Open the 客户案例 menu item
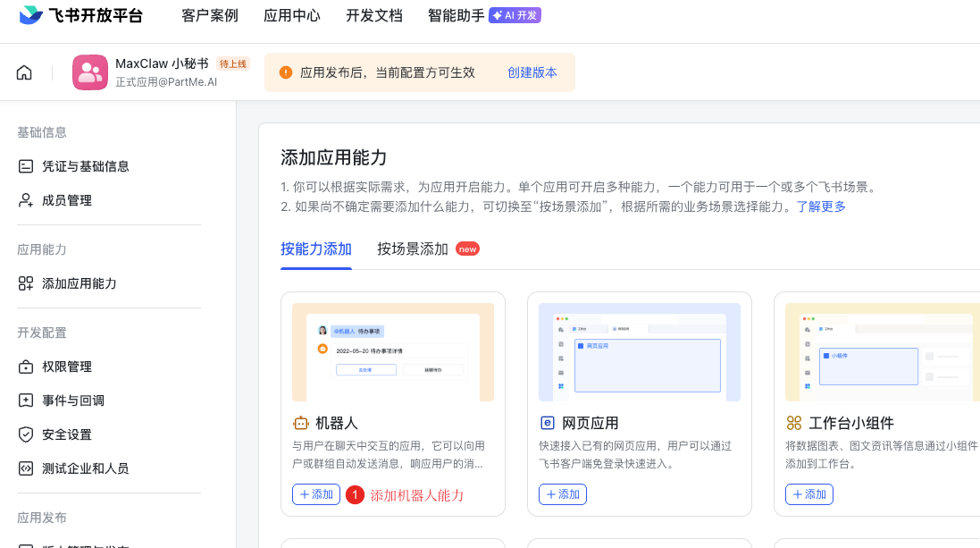This screenshot has height=548, width=980. [209, 15]
